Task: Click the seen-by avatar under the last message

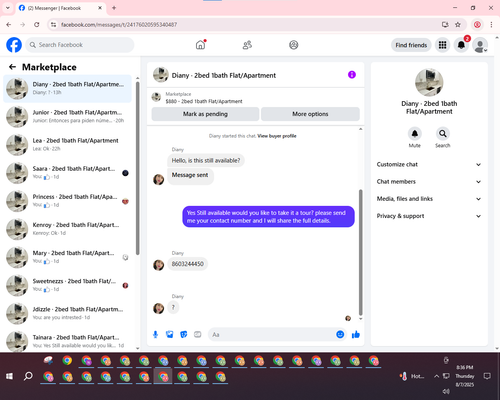Action: click(348, 318)
